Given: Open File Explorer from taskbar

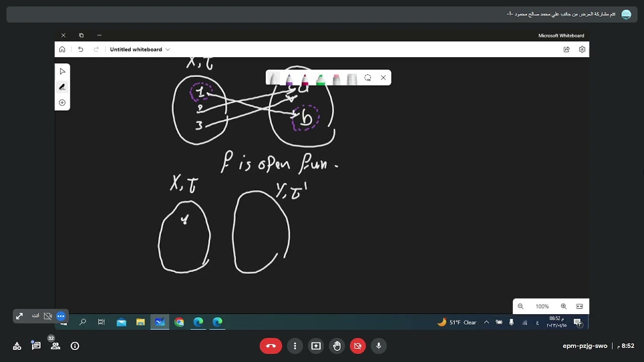Looking at the screenshot, I should click(140, 322).
